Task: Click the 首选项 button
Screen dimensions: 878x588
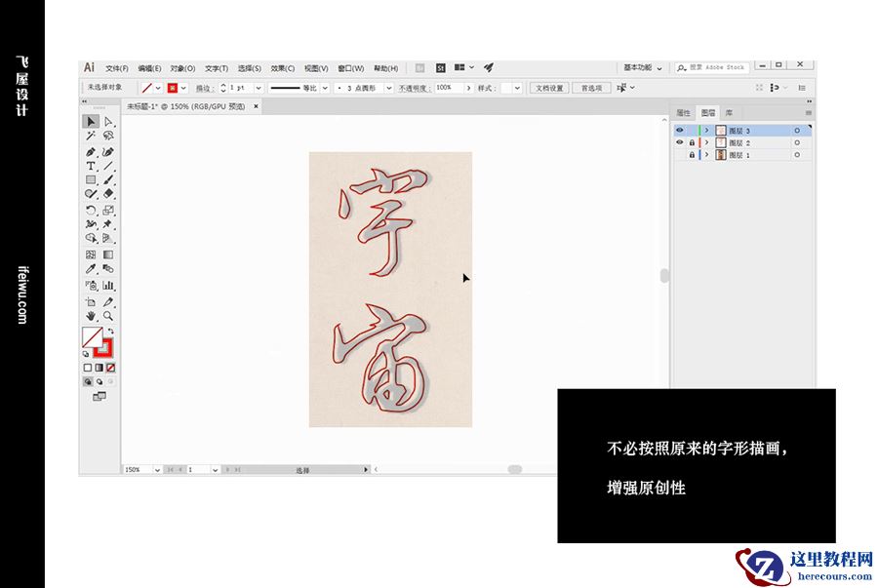Action: pyautogui.click(x=593, y=87)
